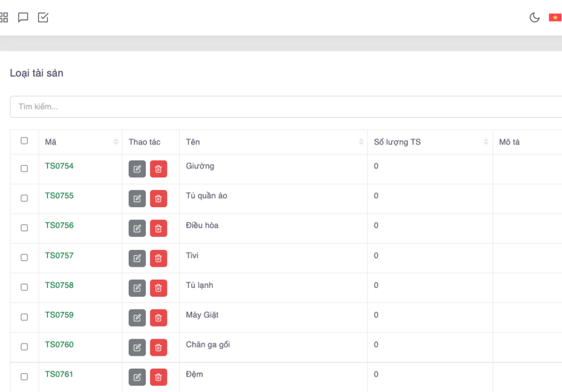Select all rows with header checkbox
562x392 pixels.
[24, 141]
